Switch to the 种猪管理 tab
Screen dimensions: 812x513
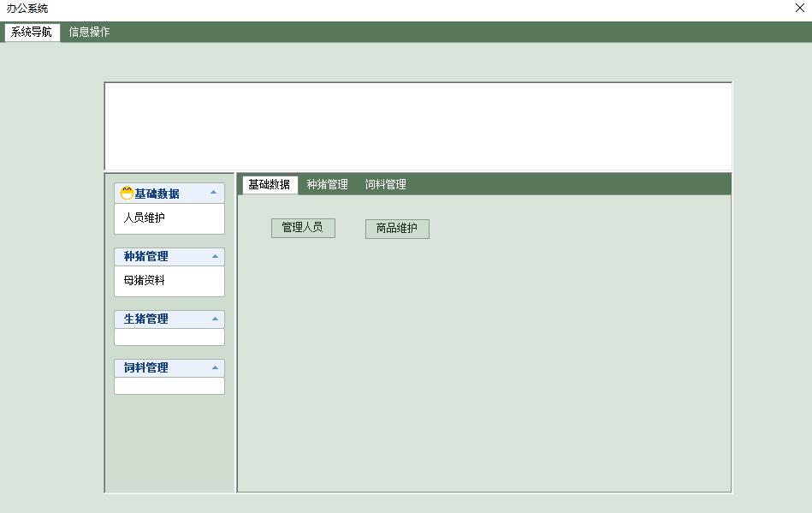click(326, 183)
